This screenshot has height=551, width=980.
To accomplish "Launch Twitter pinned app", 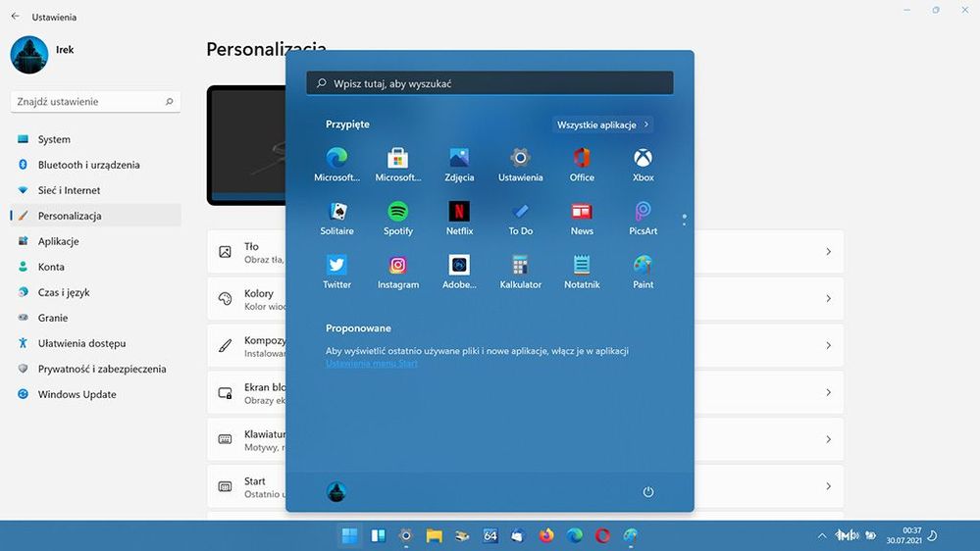I will click(336, 266).
